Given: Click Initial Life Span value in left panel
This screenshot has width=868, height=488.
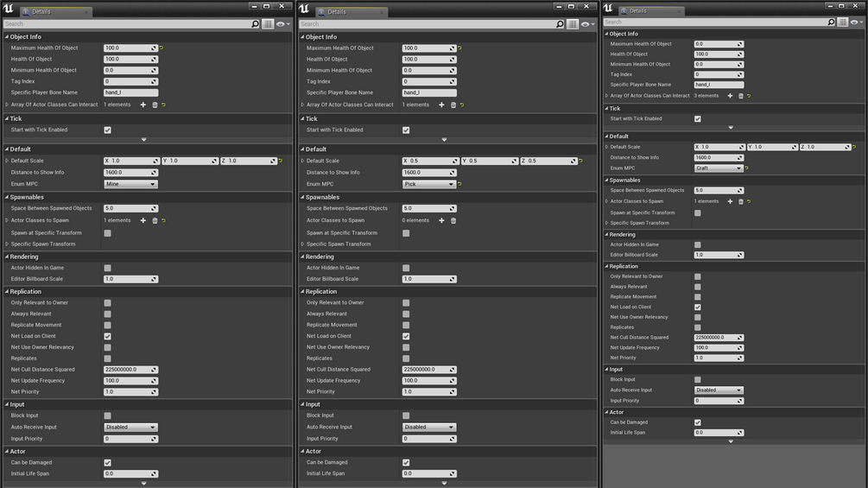Looking at the screenshot, I should pyautogui.click(x=130, y=474).
